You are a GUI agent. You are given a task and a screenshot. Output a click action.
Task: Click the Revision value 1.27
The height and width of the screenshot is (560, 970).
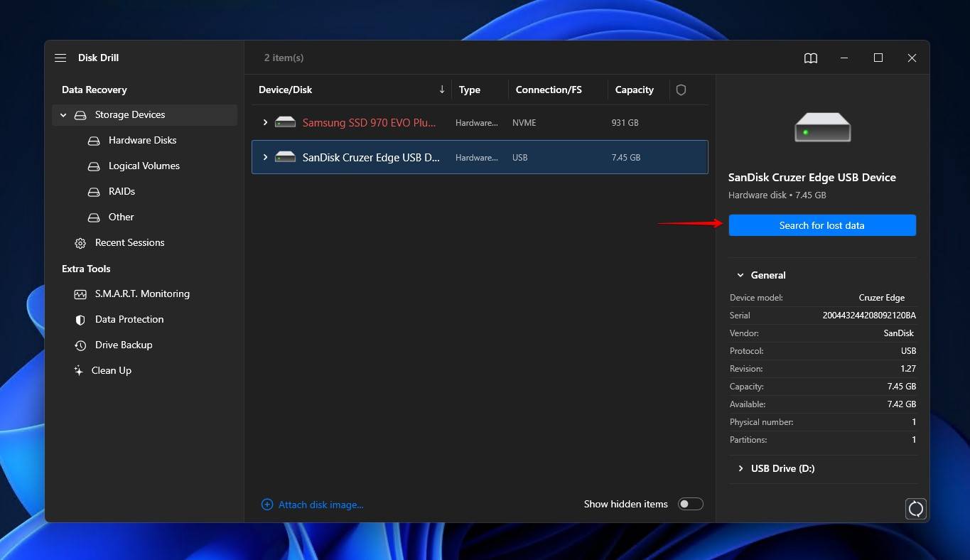click(907, 369)
